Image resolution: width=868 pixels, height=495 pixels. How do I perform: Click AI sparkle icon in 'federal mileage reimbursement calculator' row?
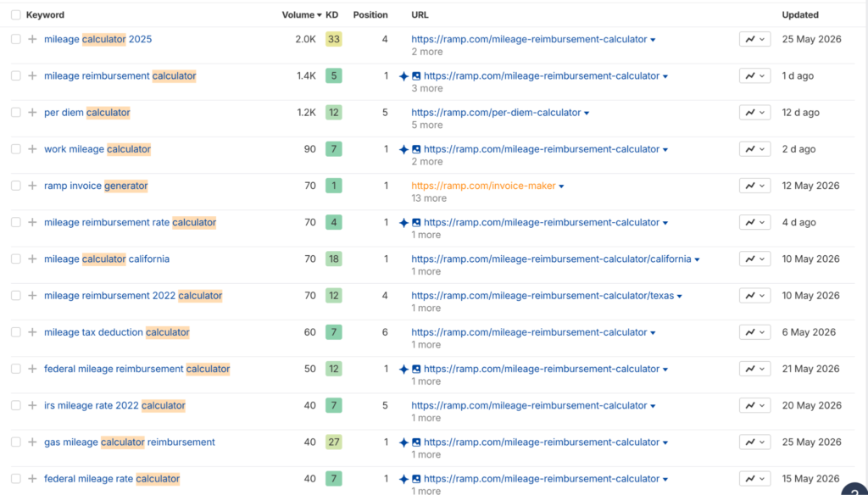pyautogui.click(x=403, y=369)
